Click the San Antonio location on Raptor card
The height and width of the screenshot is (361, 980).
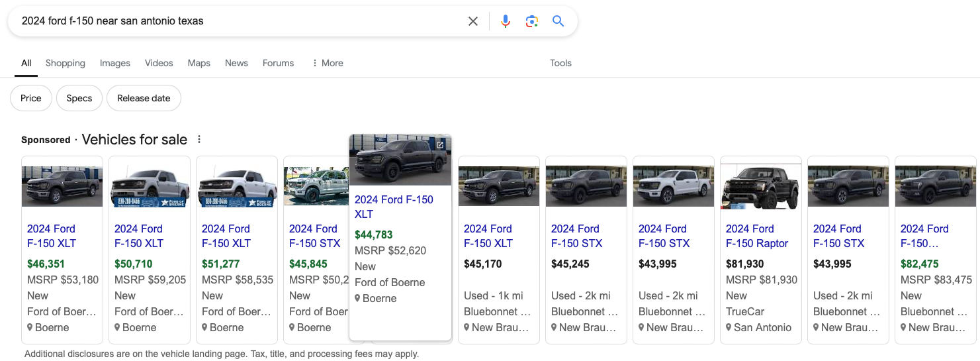(758, 327)
